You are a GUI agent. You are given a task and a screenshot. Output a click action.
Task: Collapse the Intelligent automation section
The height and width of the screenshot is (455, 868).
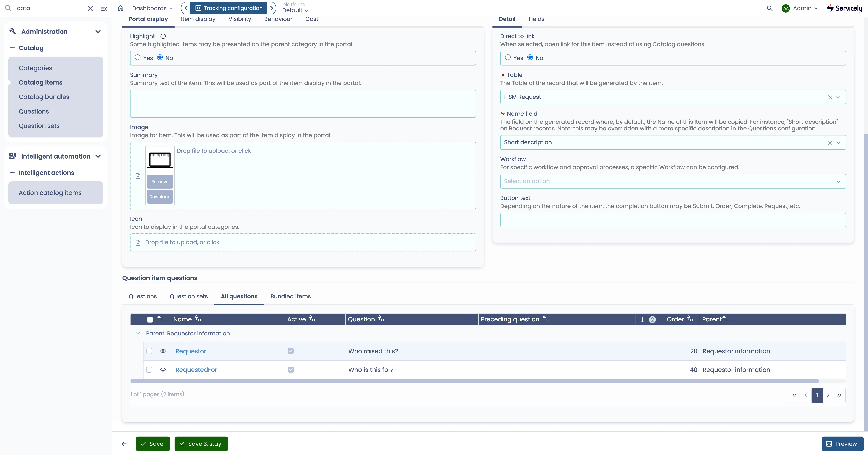coord(98,156)
